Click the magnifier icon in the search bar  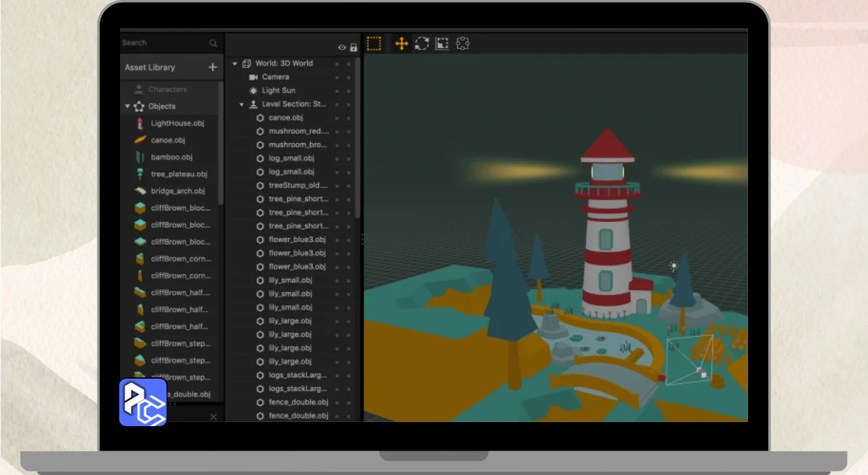click(x=213, y=43)
